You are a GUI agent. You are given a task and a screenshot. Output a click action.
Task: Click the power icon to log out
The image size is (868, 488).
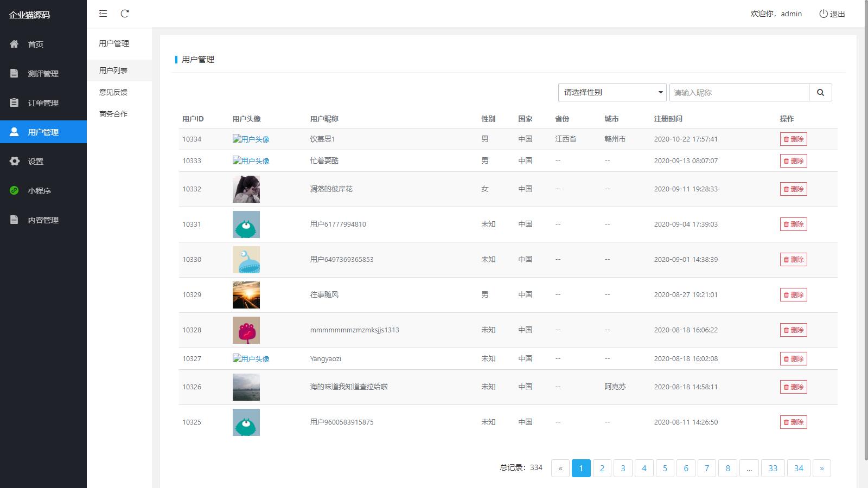point(824,14)
